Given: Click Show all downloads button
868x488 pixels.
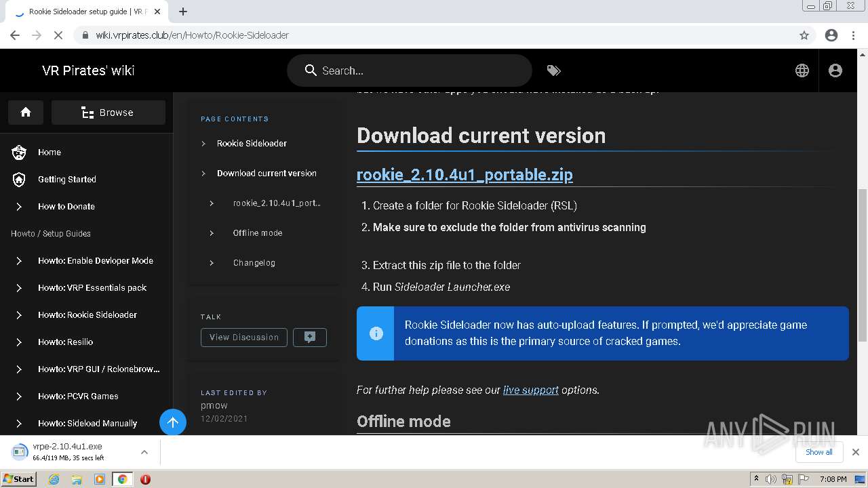Looking at the screenshot, I should coord(819,452).
